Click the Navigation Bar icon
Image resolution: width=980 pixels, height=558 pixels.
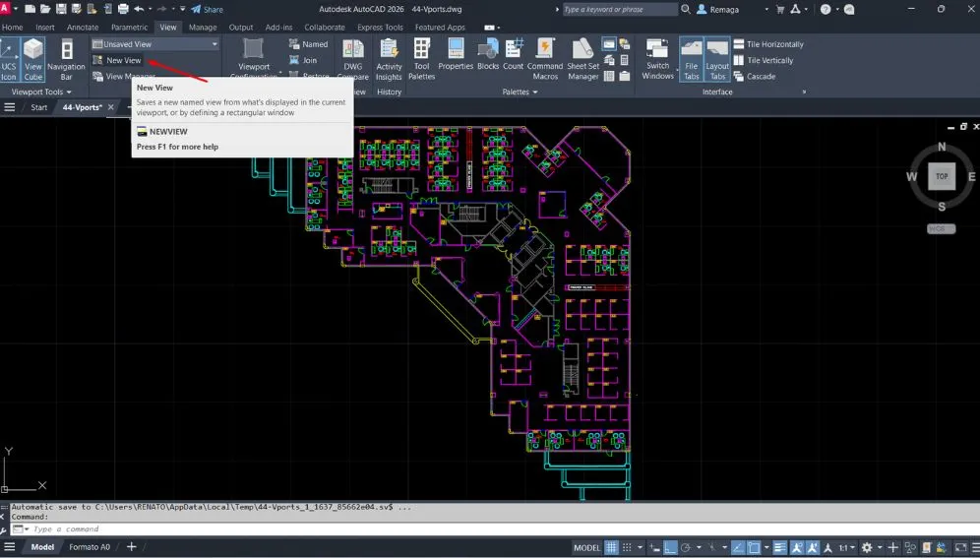(67, 59)
